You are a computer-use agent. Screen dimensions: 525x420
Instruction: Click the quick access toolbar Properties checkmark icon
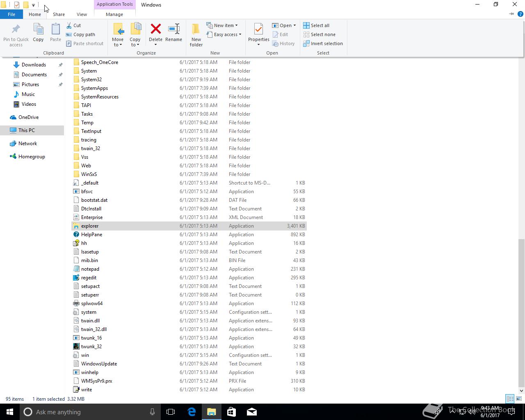point(16,5)
